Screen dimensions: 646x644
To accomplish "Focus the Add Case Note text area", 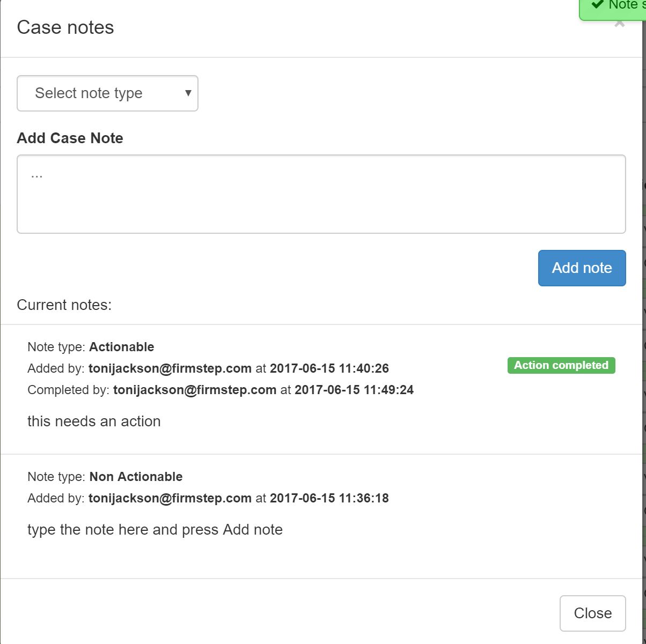I will click(x=321, y=194).
